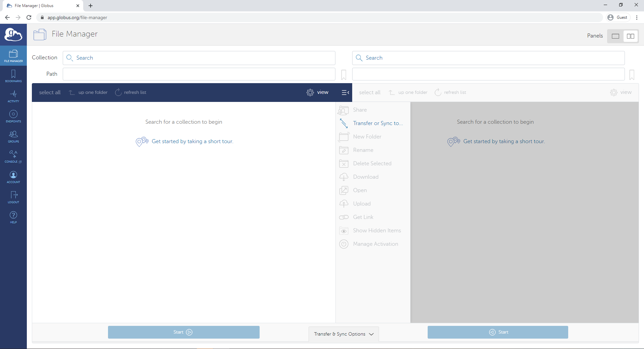Click Logout in sidebar

(13, 197)
